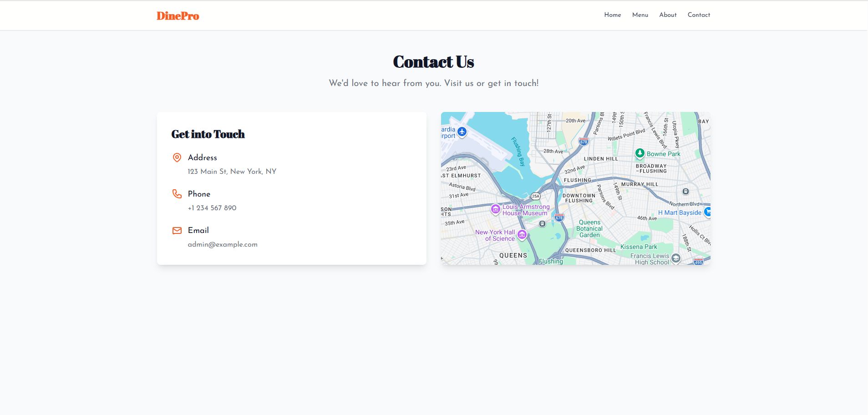Viewport: 868px width, 415px height.
Task: Click the Address label
Action: click(x=203, y=157)
